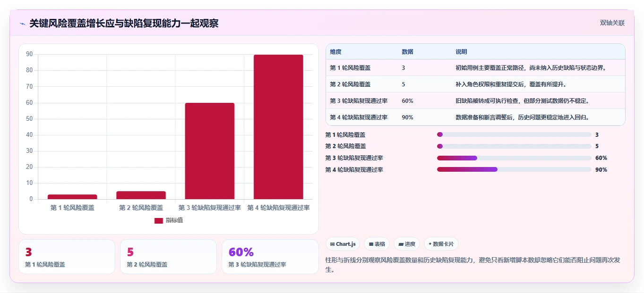Click the shortest chart bar for 第 1 轮风险覆盖
This screenshot has height=293, width=644.
72,197
